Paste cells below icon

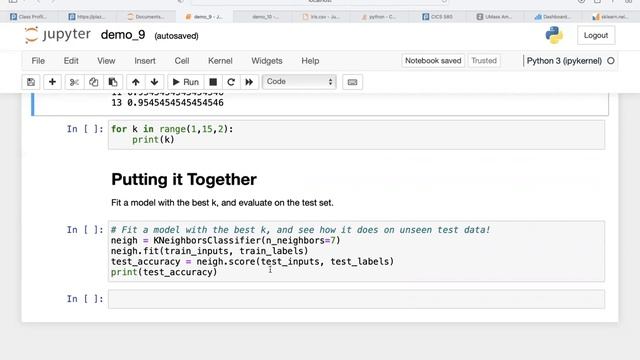tap(113, 82)
